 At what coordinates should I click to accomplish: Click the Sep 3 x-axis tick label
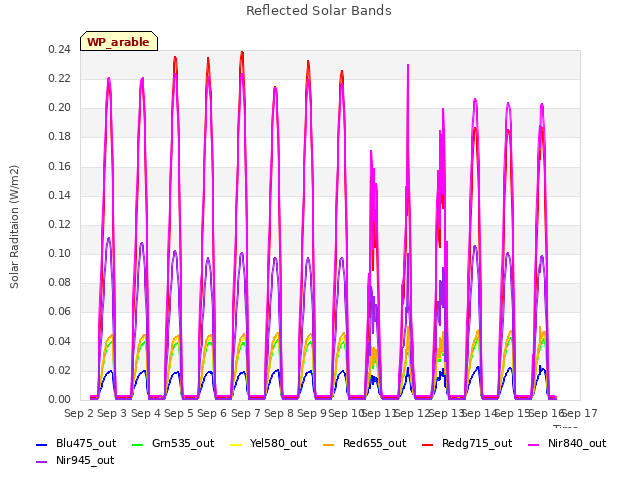click(112, 413)
